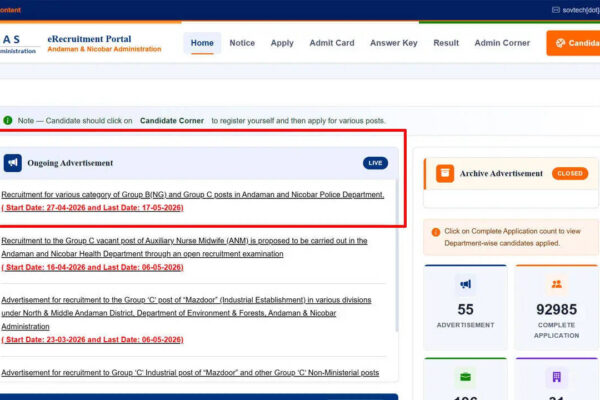Expand the Admin Corner menu
The width and height of the screenshot is (600, 400).
[502, 43]
